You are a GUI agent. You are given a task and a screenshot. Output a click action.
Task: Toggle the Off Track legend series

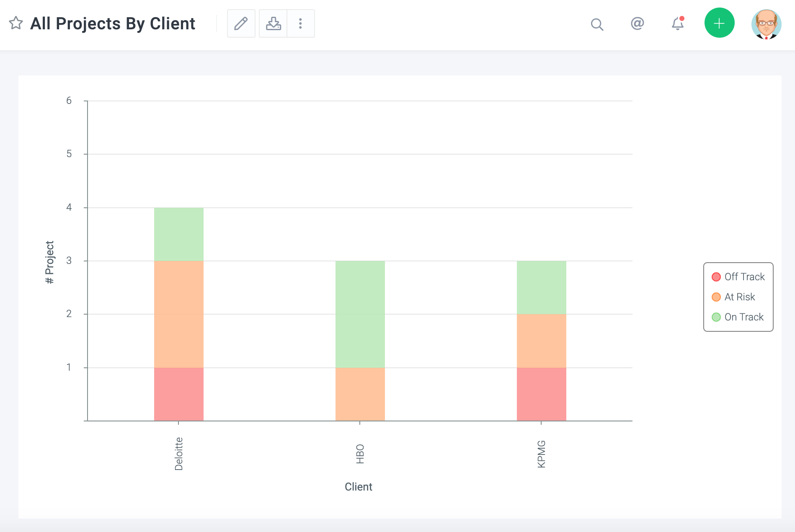coord(738,277)
